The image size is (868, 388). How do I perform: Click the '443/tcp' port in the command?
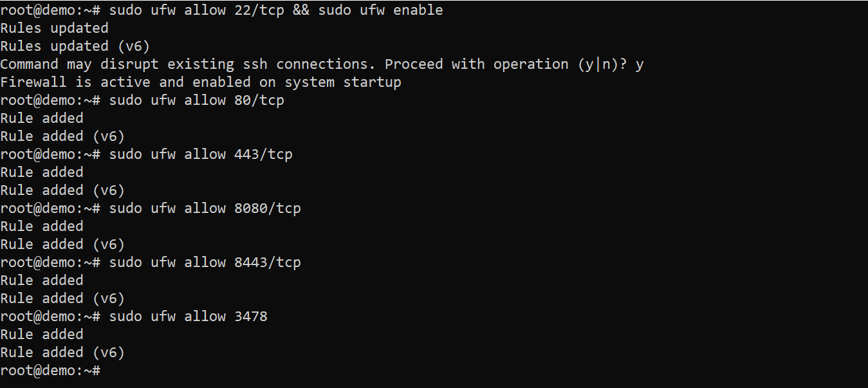[x=264, y=154]
